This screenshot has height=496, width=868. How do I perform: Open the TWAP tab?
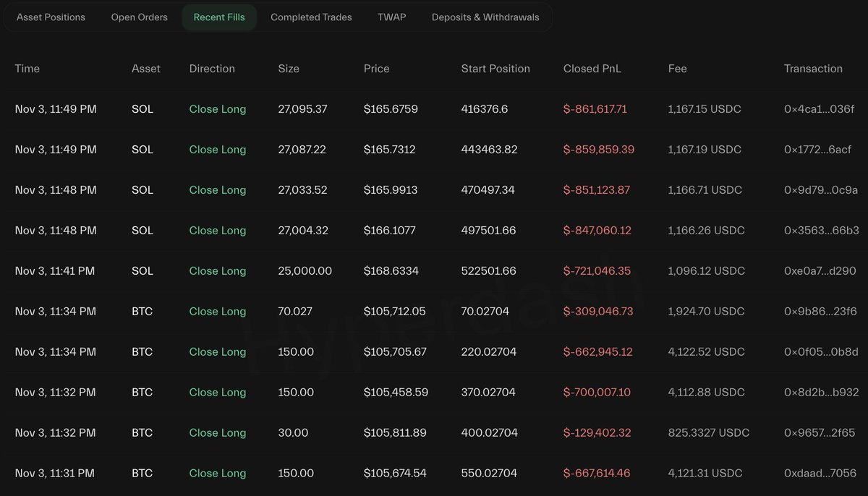391,17
